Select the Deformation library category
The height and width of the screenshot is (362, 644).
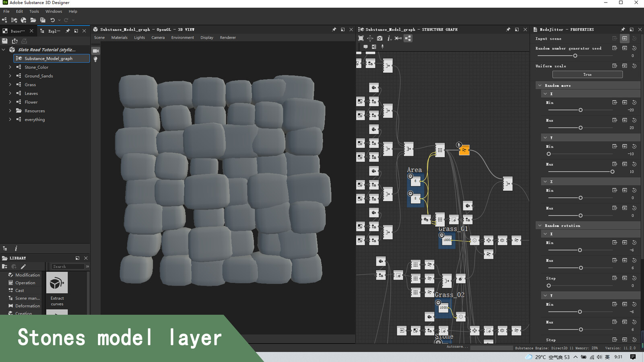(24, 306)
